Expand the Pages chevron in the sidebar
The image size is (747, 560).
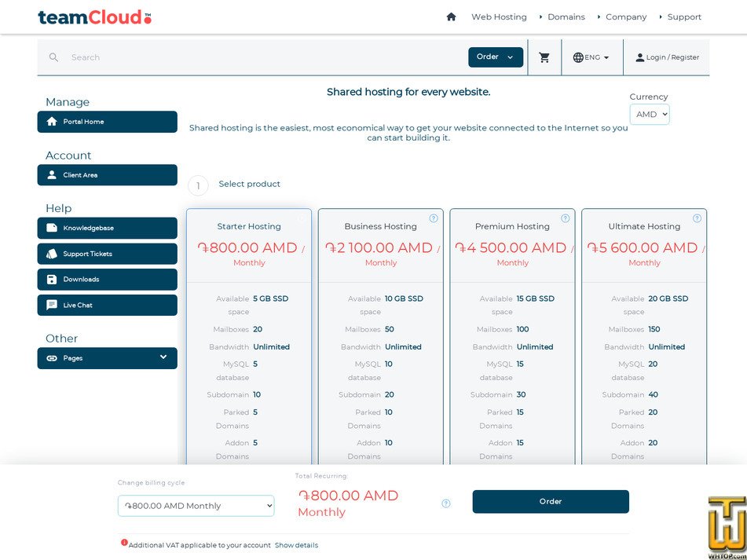163,357
